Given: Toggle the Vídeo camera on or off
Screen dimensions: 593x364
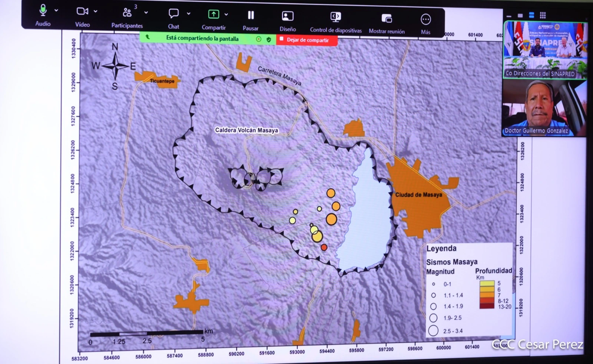Looking at the screenshot, I should [x=82, y=11].
